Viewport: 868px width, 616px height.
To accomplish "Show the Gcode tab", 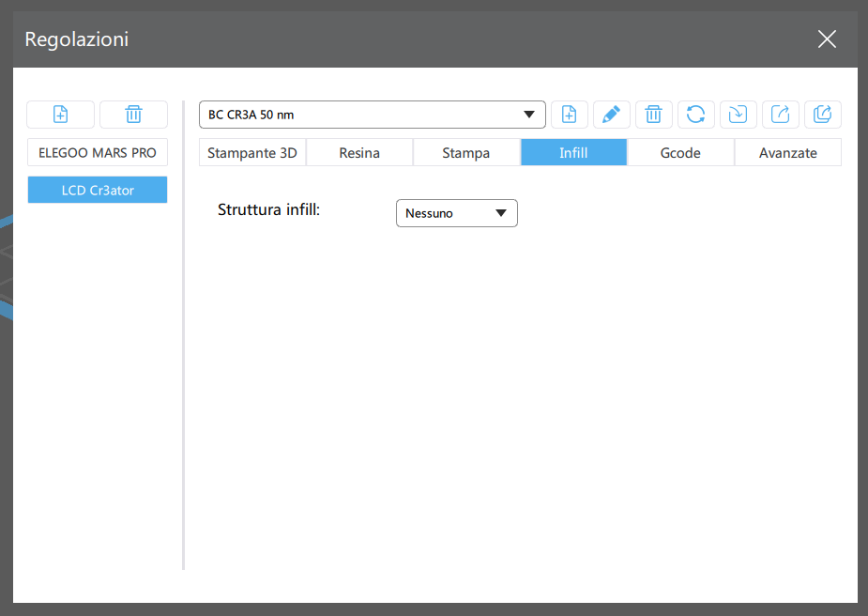I will tap(680, 152).
